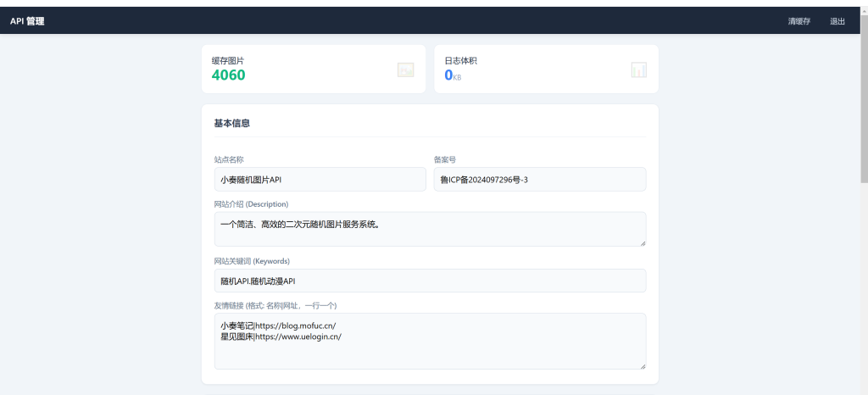
Task: Click the resize handle of 友情链接 textarea
Action: (643, 366)
